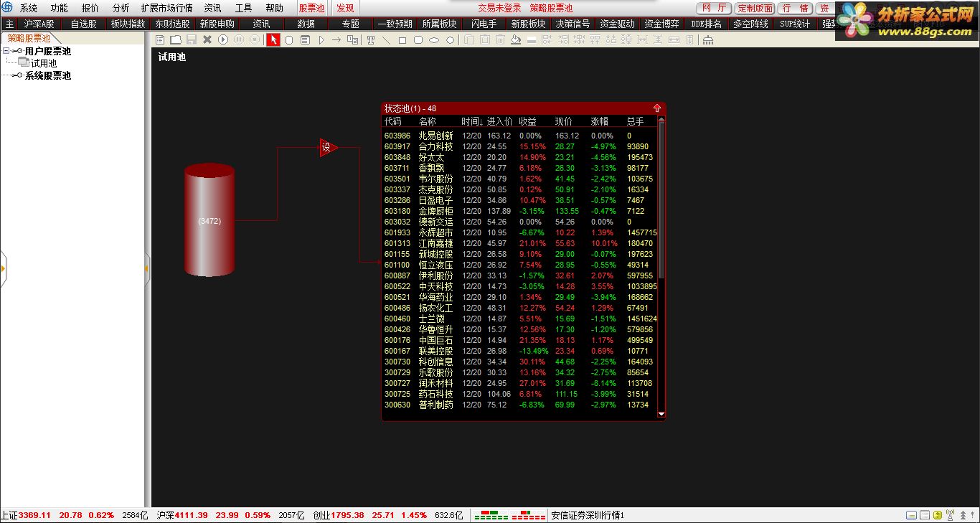Open the 扩展市场行情 menu
The width and height of the screenshot is (980, 523).
tap(166, 8)
